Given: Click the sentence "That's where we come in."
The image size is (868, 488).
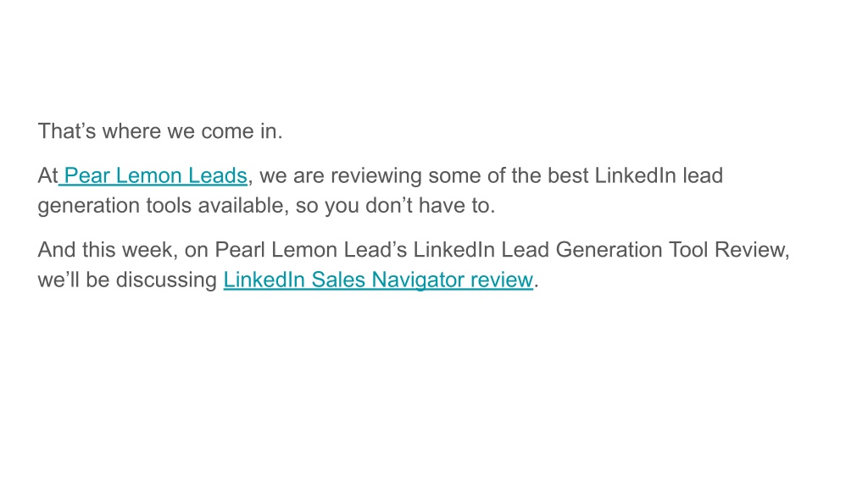Looking at the screenshot, I should tap(160, 131).
